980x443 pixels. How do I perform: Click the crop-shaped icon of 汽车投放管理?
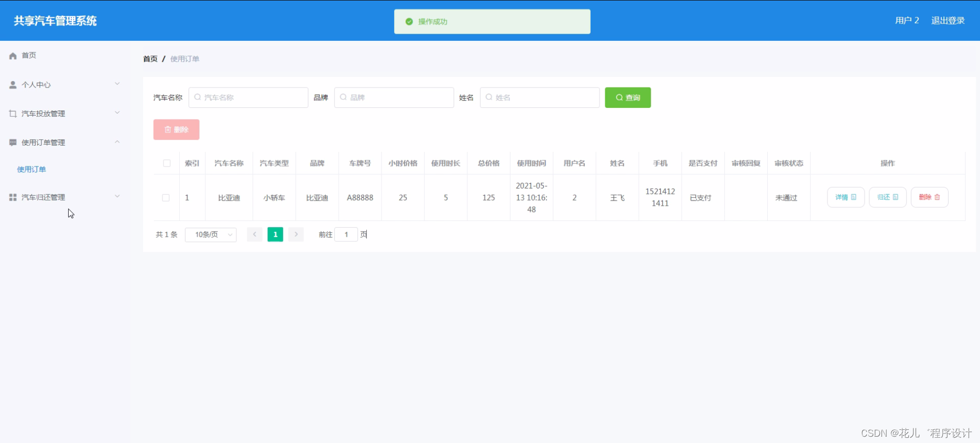13,114
